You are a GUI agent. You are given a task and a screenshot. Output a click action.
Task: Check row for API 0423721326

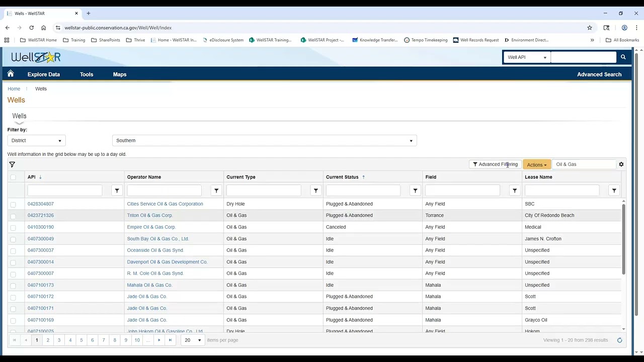[x=13, y=216]
